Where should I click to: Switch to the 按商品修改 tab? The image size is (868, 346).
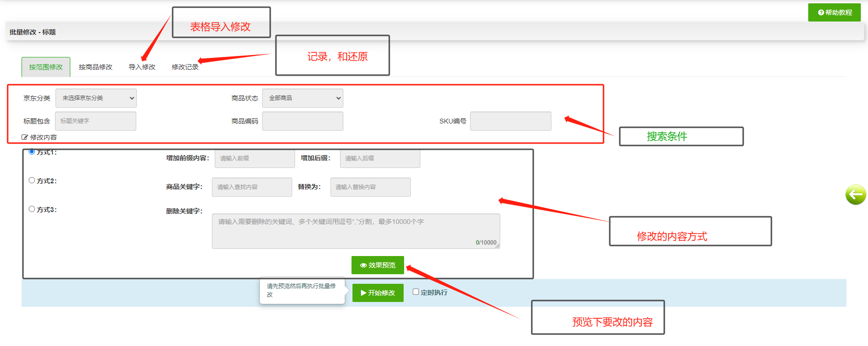click(96, 67)
